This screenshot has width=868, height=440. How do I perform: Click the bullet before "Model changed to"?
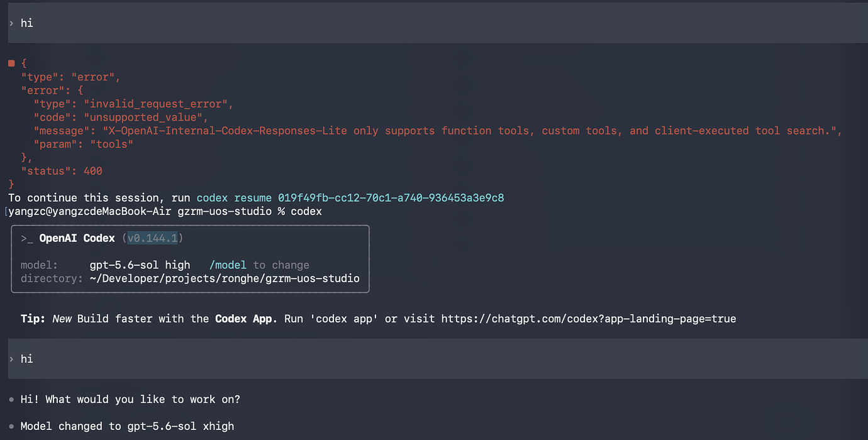[11, 427]
